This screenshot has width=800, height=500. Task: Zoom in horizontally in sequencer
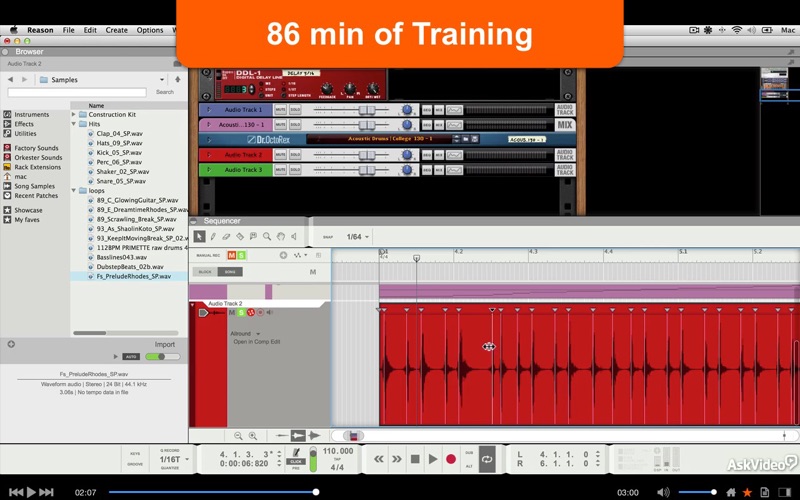253,436
